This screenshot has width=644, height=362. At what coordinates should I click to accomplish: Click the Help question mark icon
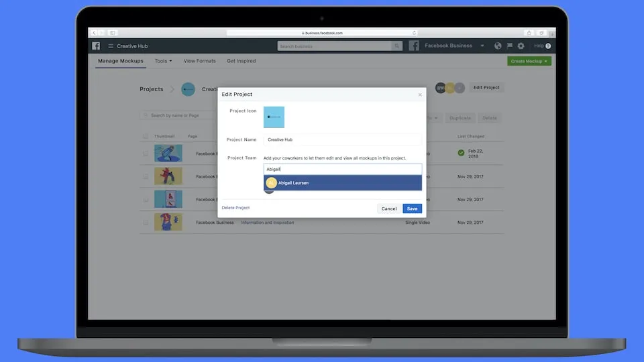(x=548, y=46)
